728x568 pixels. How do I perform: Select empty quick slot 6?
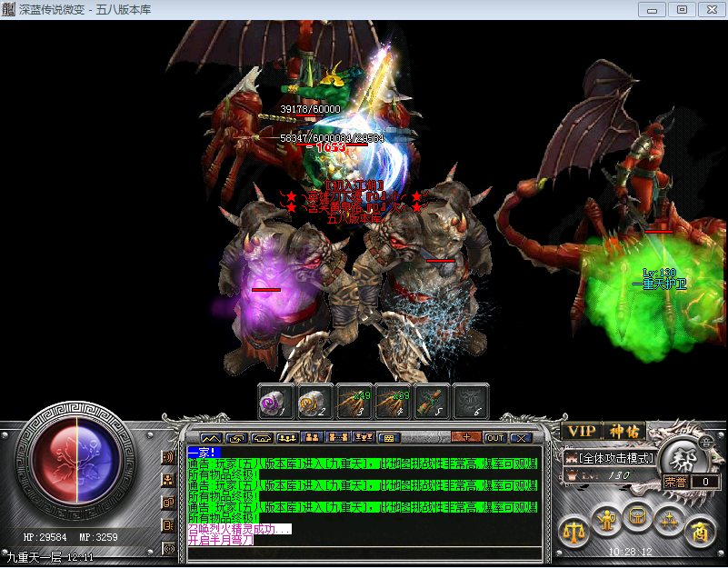(x=471, y=402)
